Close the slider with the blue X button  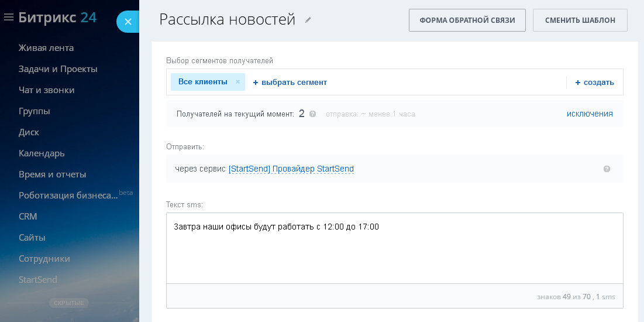pyautogui.click(x=128, y=22)
